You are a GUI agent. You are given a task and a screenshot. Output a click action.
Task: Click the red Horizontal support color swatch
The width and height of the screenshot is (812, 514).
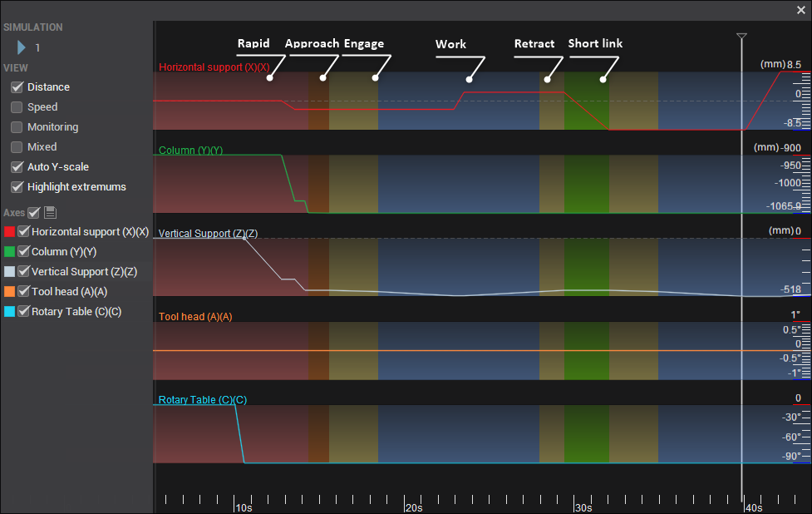[x=10, y=232]
